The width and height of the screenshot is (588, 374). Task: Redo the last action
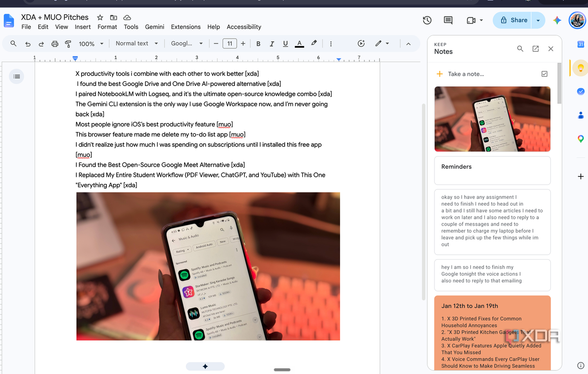[41, 44]
